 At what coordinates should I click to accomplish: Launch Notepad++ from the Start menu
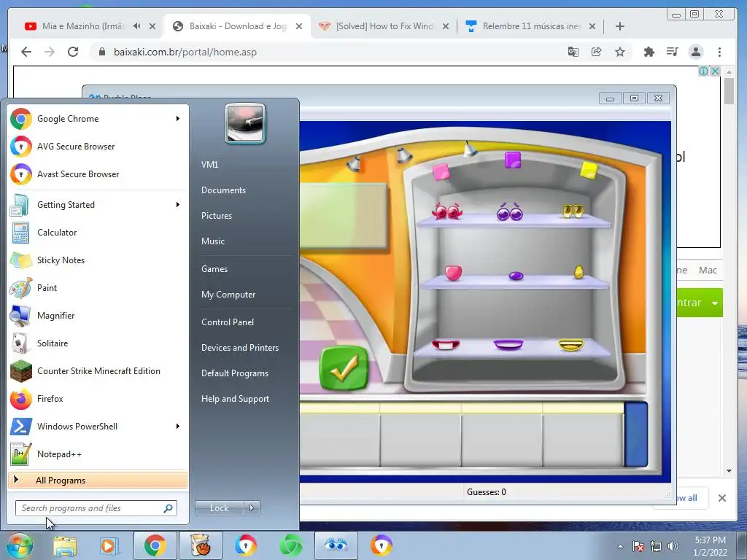[98, 454]
